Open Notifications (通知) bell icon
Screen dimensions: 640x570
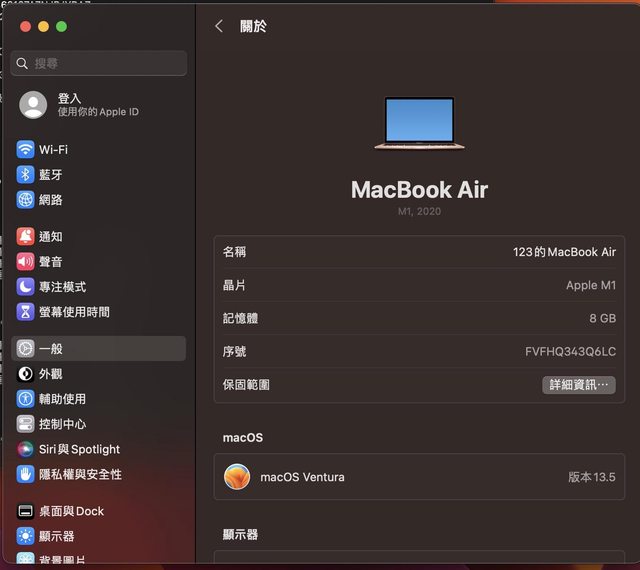click(26, 237)
